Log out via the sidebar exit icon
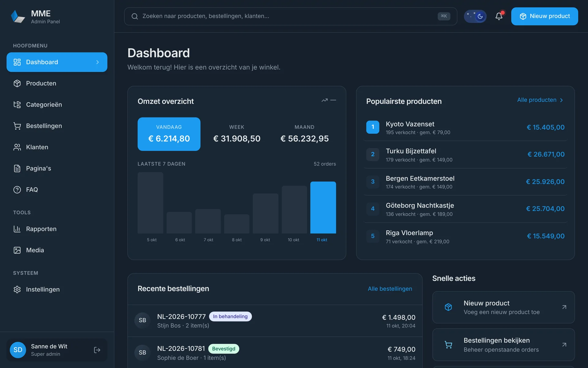 97,350
